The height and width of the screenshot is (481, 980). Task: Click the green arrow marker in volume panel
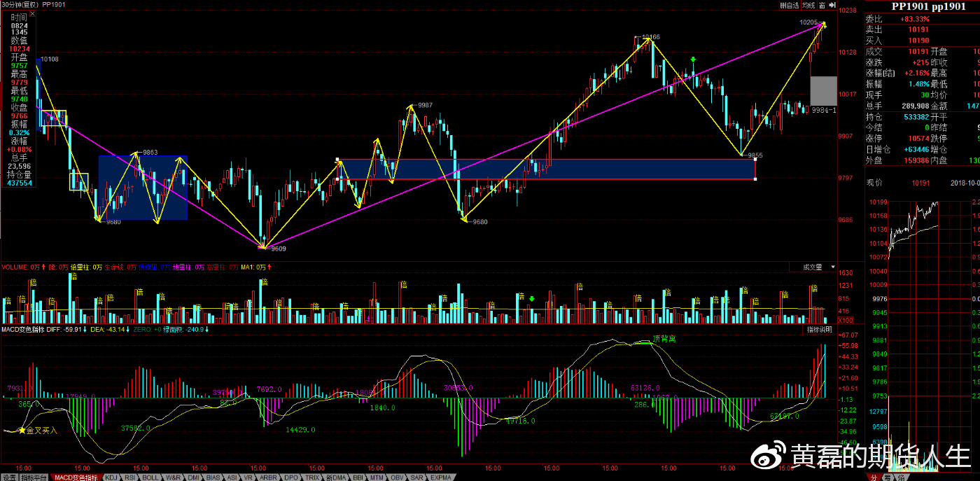click(x=531, y=299)
